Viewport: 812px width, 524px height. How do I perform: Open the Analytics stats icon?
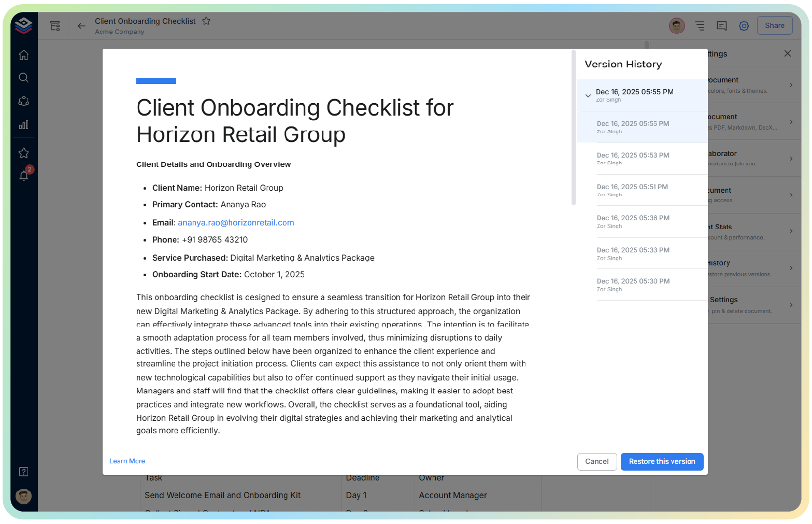tap(23, 124)
